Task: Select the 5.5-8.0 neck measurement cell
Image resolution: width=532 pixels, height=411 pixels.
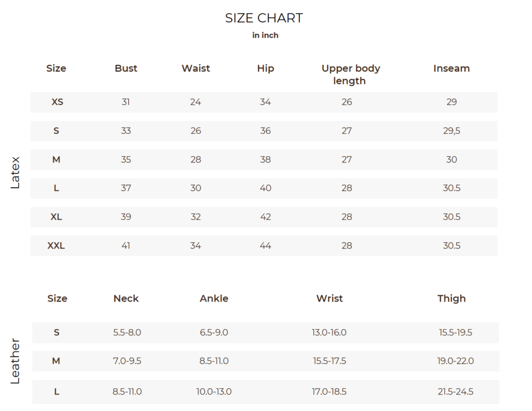Action: point(127,333)
